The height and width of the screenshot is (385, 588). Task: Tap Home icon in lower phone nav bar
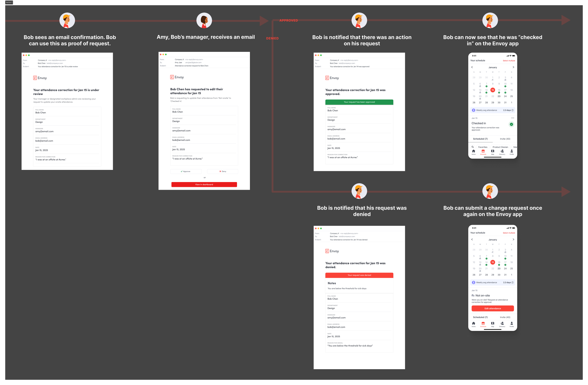(x=473, y=324)
